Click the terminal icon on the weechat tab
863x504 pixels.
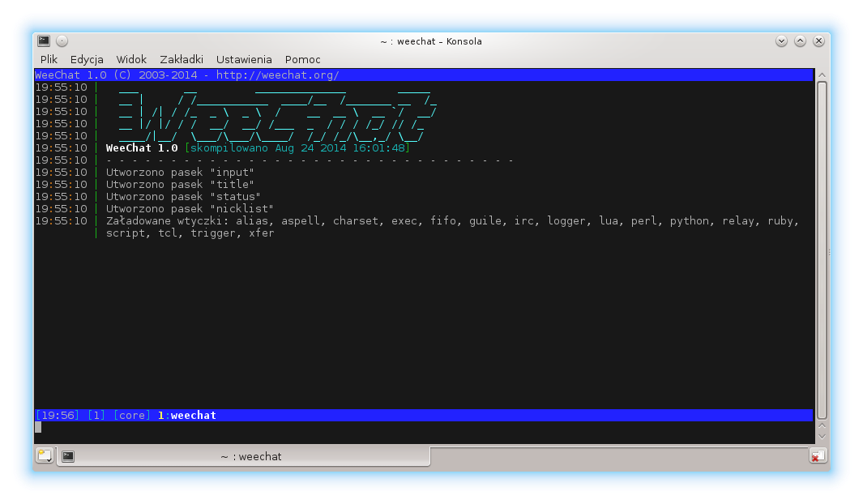(68, 456)
